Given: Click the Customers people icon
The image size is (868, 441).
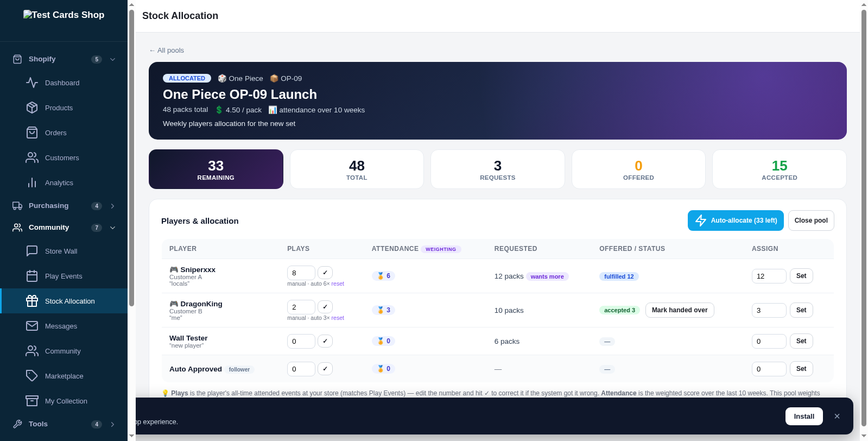Looking at the screenshot, I should click(32, 157).
